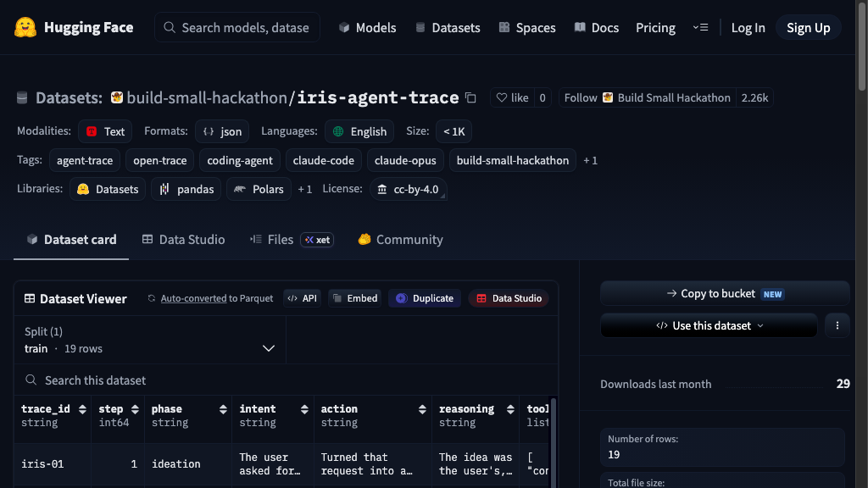Click the Duplicate button
Viewport: 868px width, 488px height.
pos(425,298)
